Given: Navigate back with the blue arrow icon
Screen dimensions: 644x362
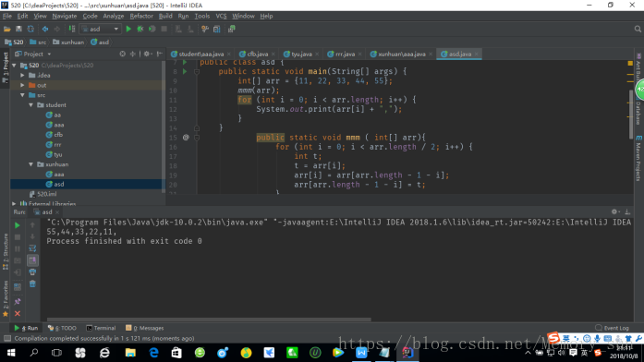Looking at the screenshot, I should point(45,30).
